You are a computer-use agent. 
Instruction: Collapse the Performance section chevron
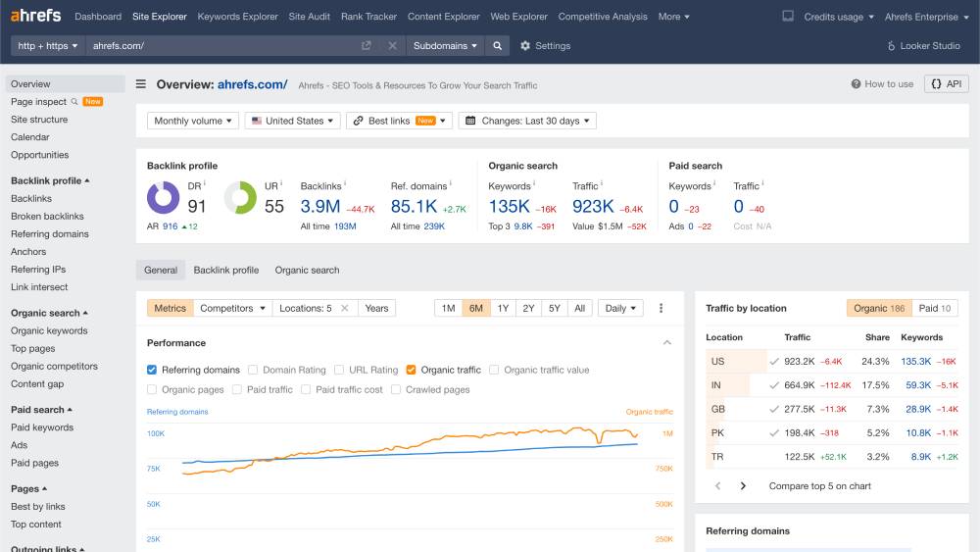pos(667,343)
